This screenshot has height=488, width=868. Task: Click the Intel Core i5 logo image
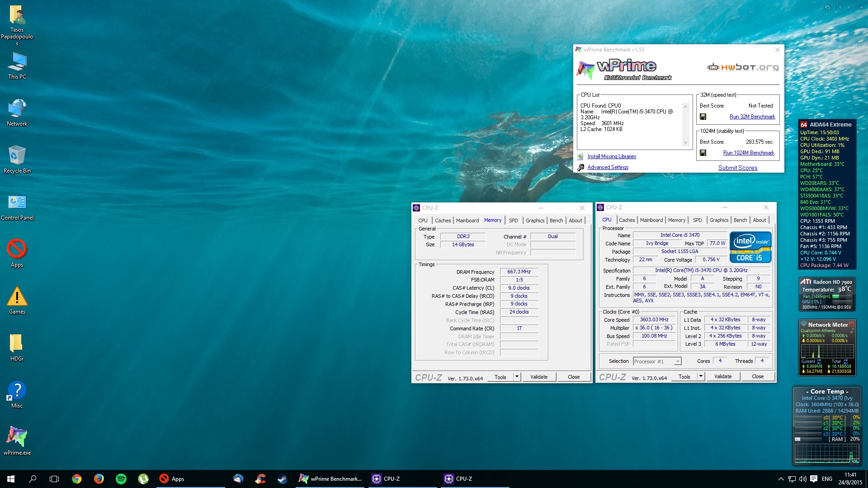pos(750,247)
